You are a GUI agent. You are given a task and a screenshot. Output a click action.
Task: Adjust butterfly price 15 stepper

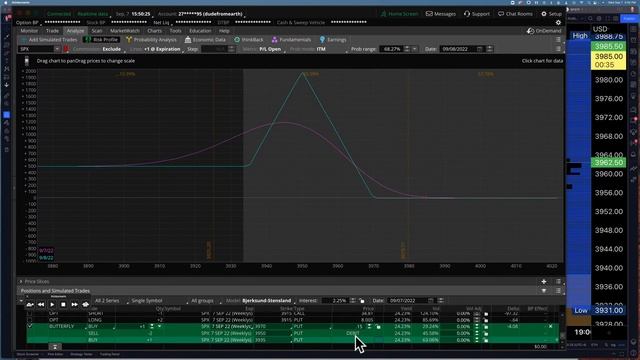369,327
